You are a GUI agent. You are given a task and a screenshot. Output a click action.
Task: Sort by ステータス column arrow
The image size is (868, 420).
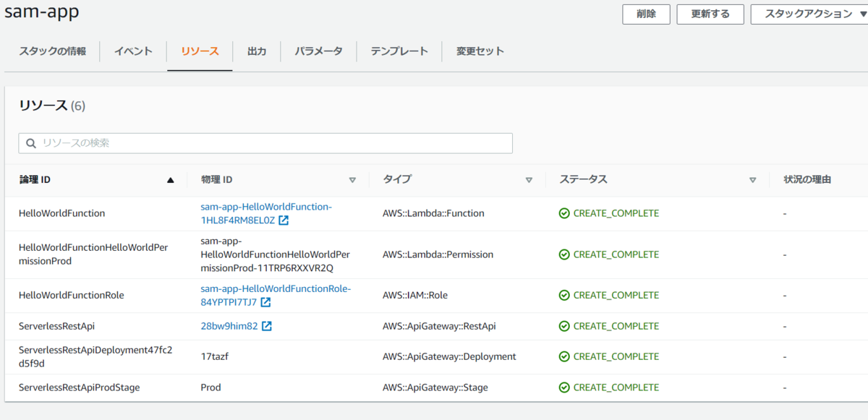pyautogui.click(x=752, y=180)
